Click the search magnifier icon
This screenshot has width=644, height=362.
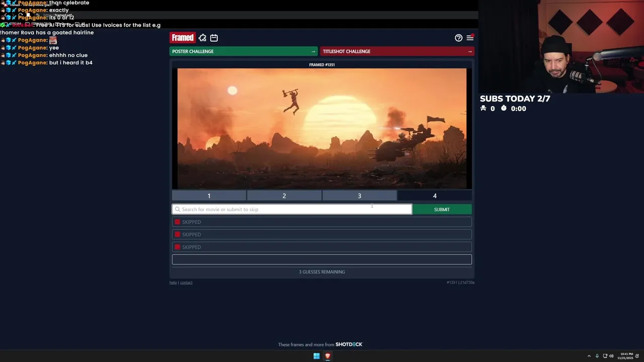pyautogui.click(x=177, y=209)
